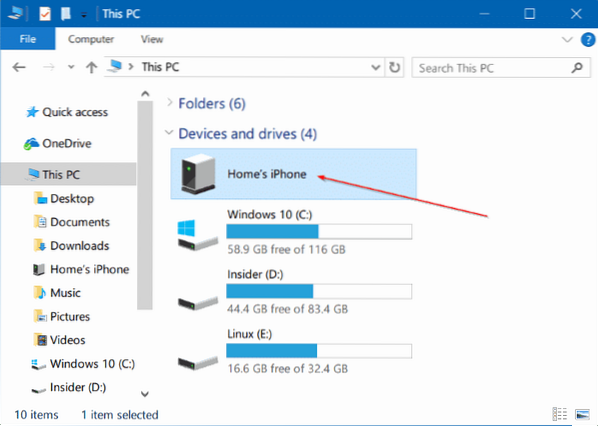Click the Insider (D:) drive label
This screenshot has height=426, width=598.
pyautogui.click(x=255, y=274)
